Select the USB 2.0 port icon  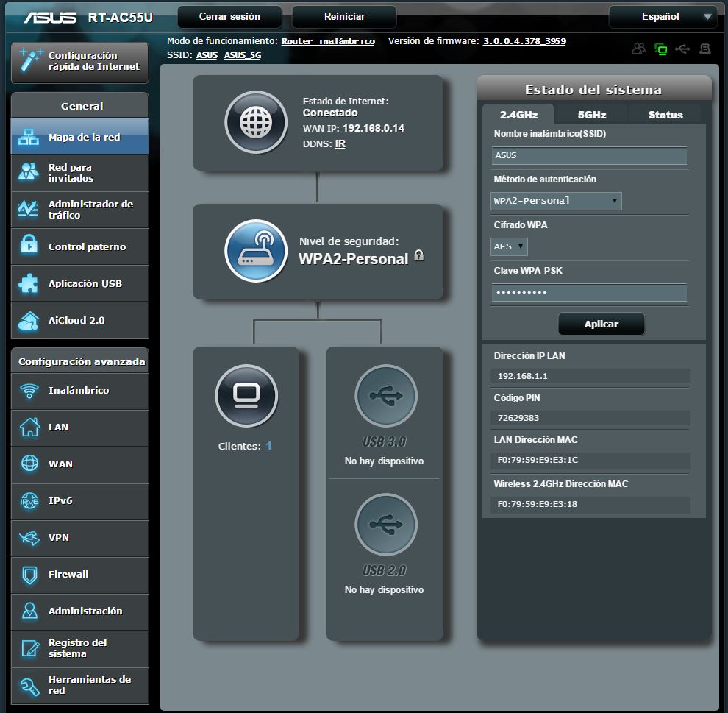pyautogui.click(x=386, y=525)
